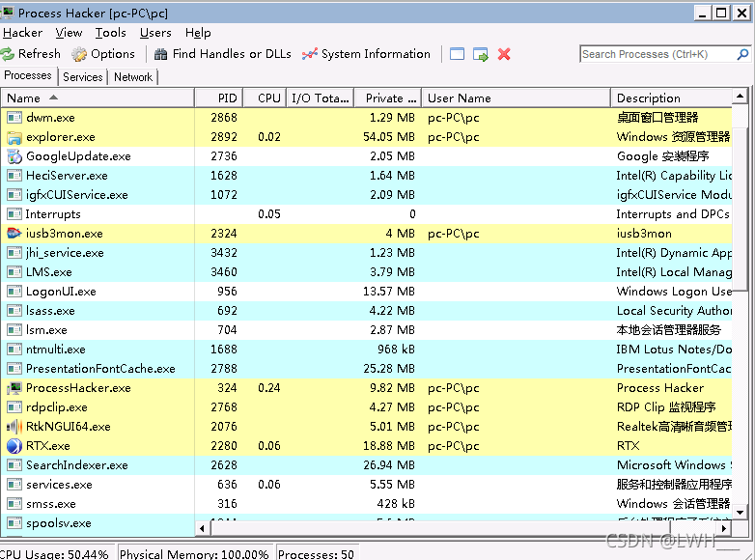Screen dimensions: 755x560
Task: Click the find window toolbar icon
Action: (x=457, y=54)
